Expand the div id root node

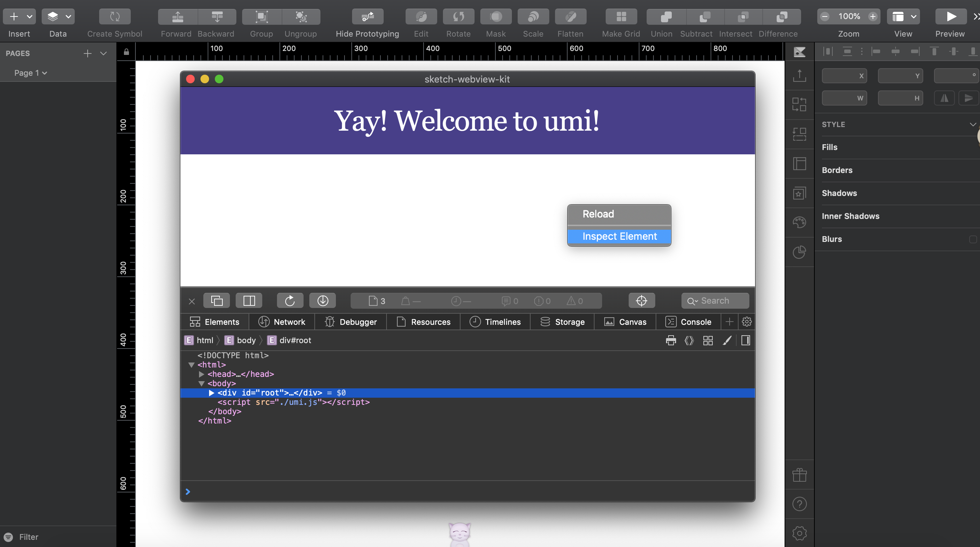[212, 393]
